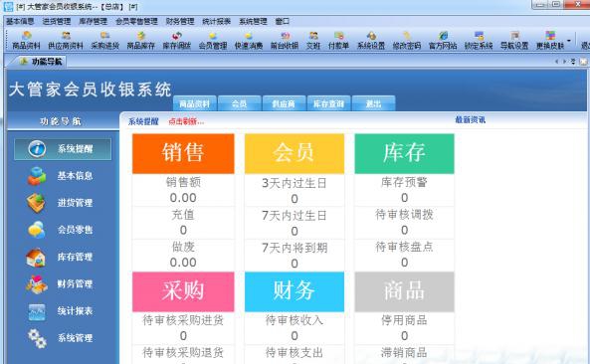
Task: Click the 交班 toolbar icon
Action: 313,41
